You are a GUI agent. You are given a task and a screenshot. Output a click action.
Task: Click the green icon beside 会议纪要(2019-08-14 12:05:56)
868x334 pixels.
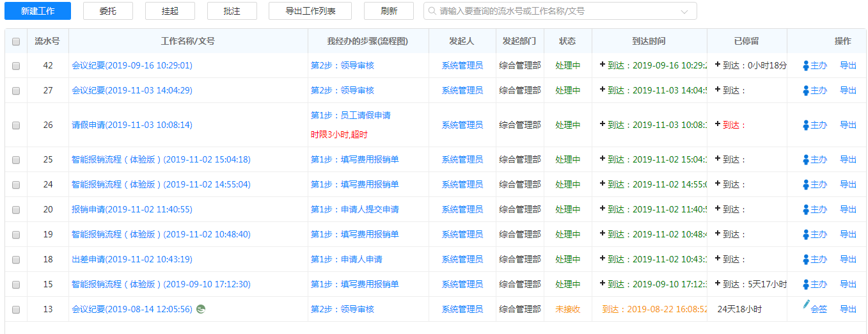coord(200,309)
